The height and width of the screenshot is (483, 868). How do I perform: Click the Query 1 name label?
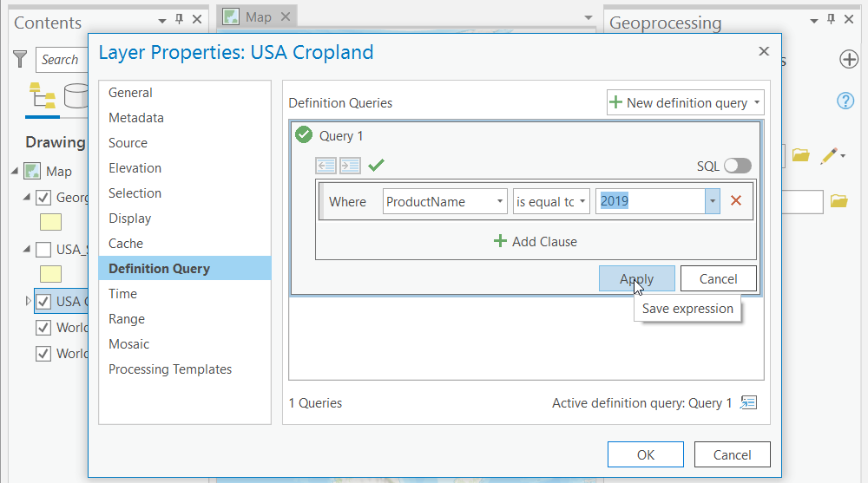tap(341, 135)
